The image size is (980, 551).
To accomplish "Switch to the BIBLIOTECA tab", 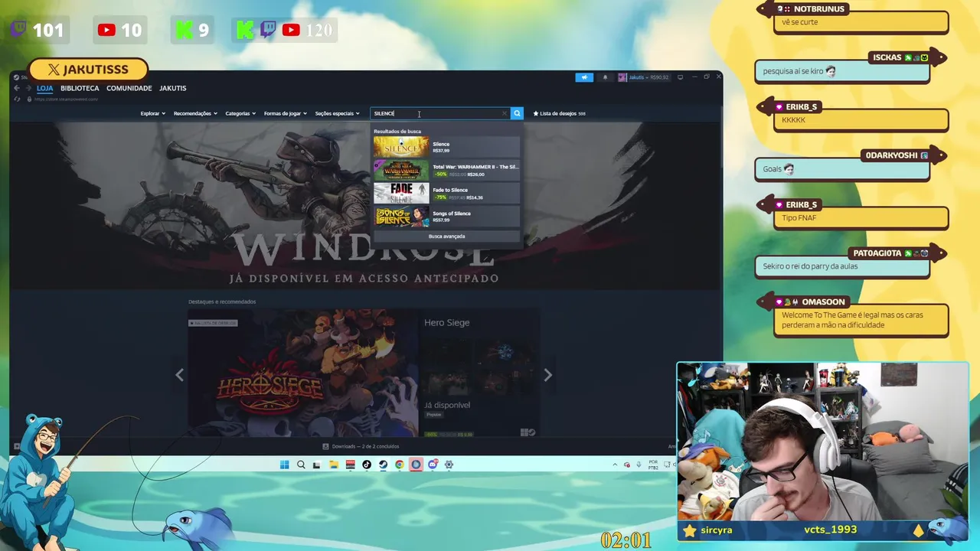I will pyautogui.click(x=80, y=88).
